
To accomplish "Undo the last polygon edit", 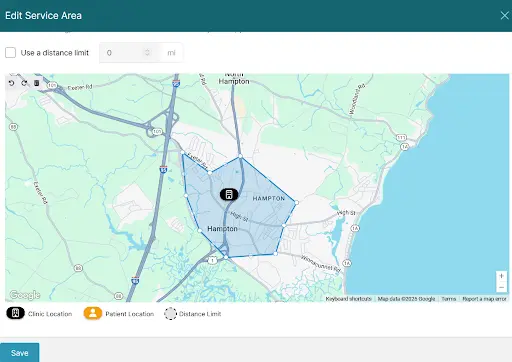I will [11, 83].
